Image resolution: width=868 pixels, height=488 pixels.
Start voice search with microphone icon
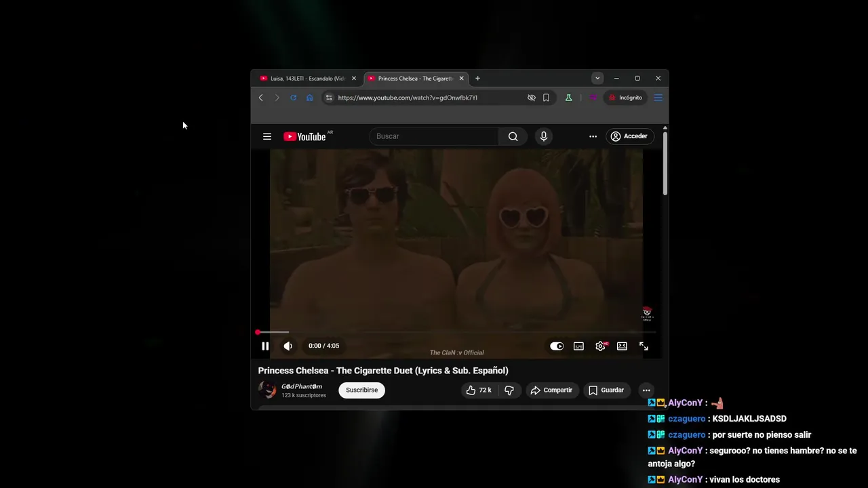(543, 136)
